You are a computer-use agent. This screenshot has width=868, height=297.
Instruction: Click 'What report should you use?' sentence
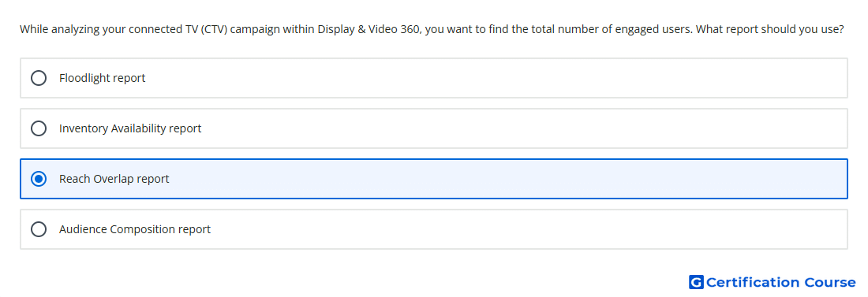click(x=769, y=29)
